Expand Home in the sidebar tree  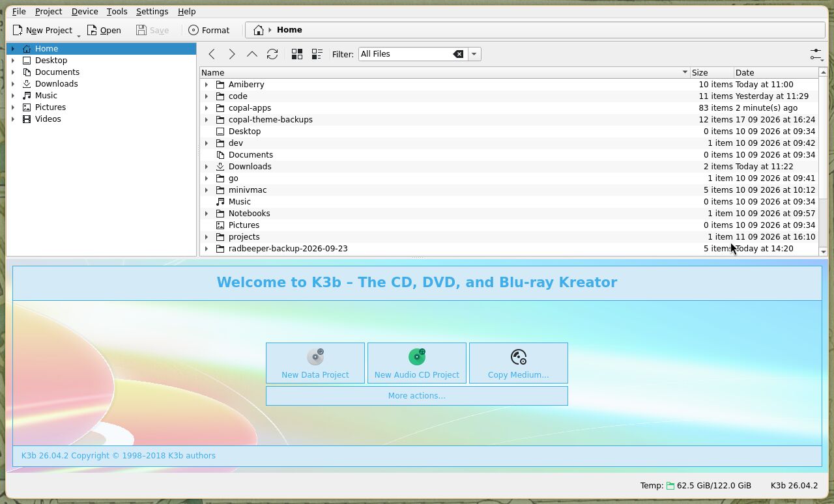pos(13,49)
